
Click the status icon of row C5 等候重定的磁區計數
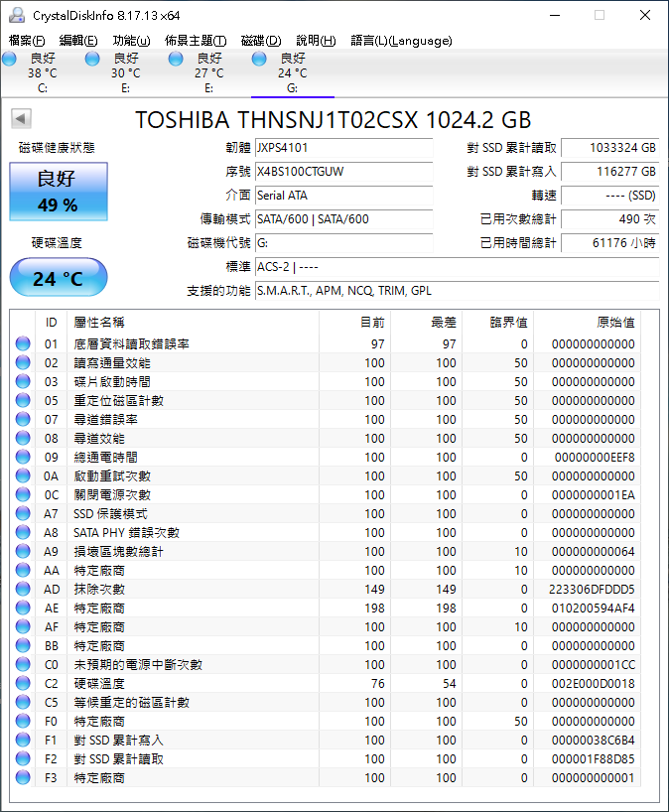(x=23, y=702)
